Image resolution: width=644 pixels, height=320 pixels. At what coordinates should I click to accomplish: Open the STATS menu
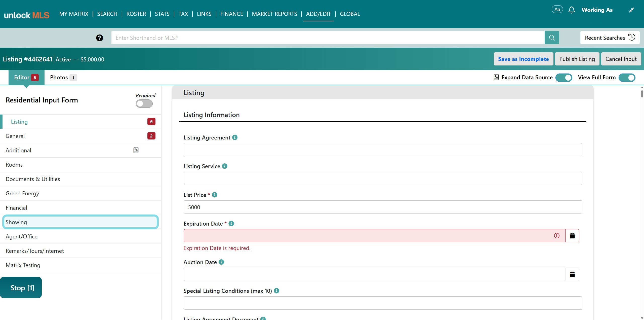click(162, 14)
